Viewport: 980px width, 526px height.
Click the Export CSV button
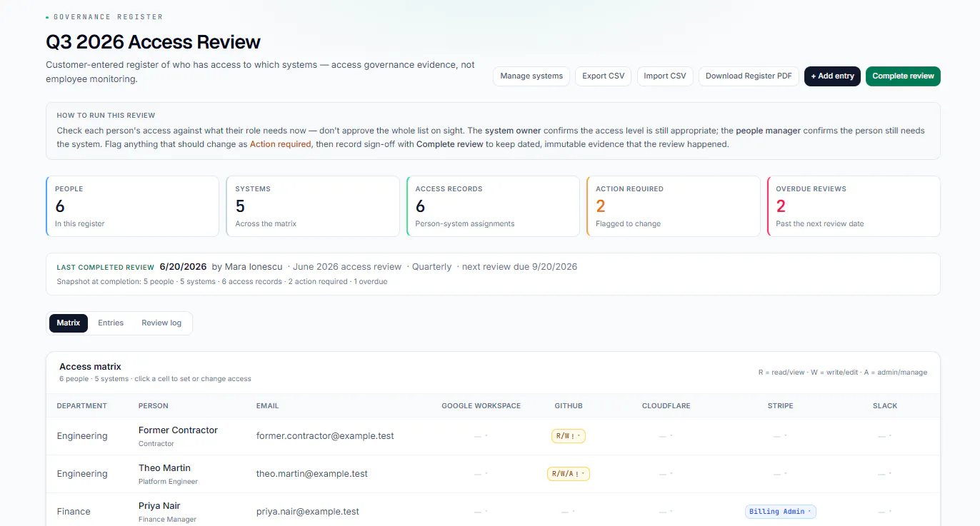[603, 76]
